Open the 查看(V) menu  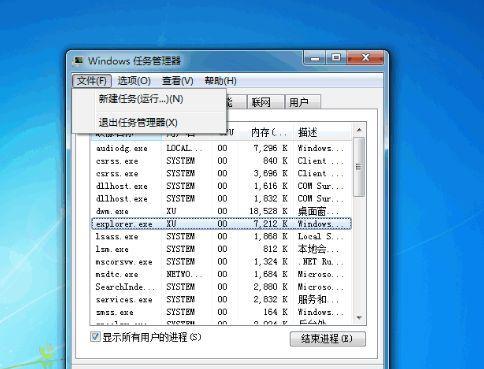click(177, 81)
